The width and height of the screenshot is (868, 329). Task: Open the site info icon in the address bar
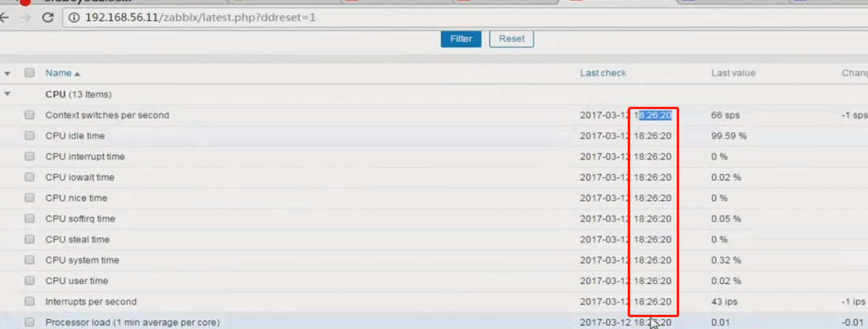tap(74, 17)
